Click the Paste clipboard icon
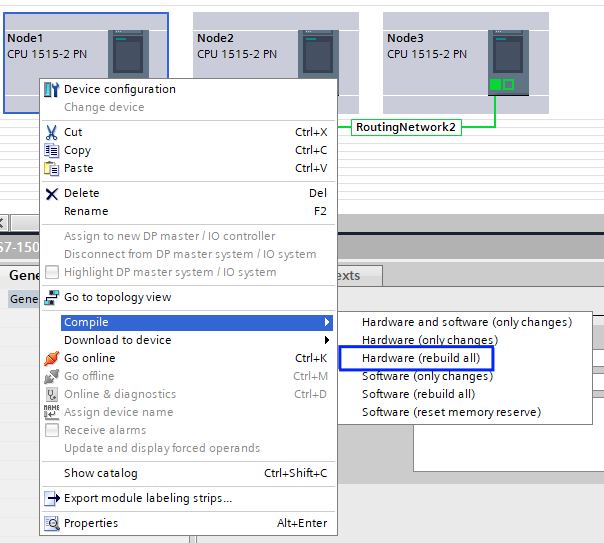This screenshot has height=543, width=604. [52, 168]
